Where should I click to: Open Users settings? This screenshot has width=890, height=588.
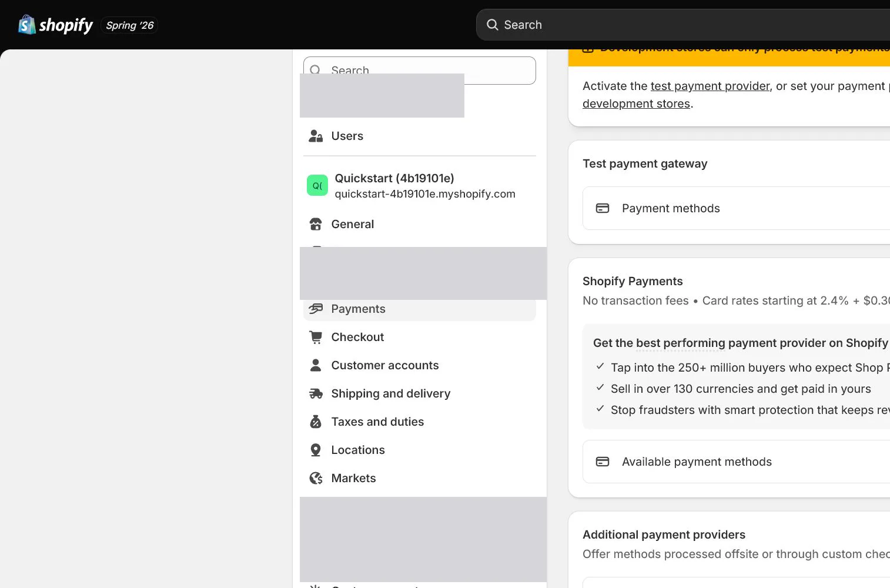pyautogui.click(x=419, y=136)
